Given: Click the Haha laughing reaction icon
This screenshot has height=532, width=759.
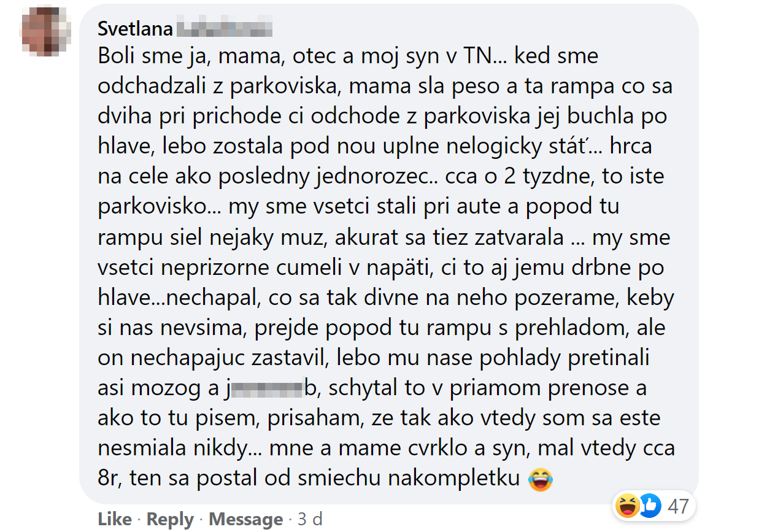Looking at the screenshot, I should coord(627,506).
